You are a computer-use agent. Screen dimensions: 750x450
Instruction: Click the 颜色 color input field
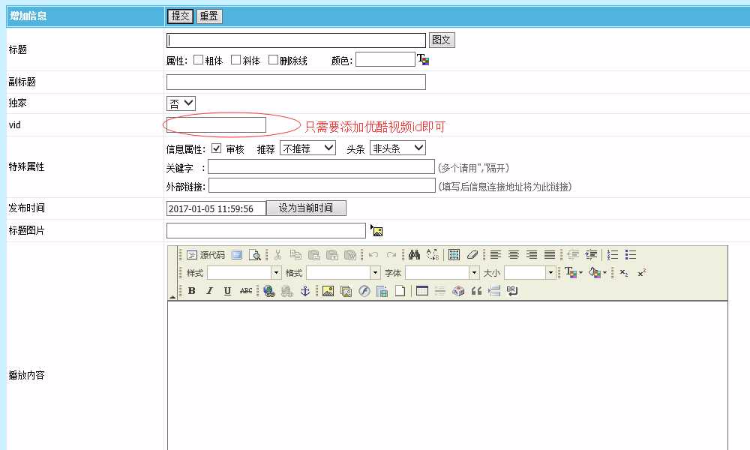pyautogui.click(x=385, y=60)
